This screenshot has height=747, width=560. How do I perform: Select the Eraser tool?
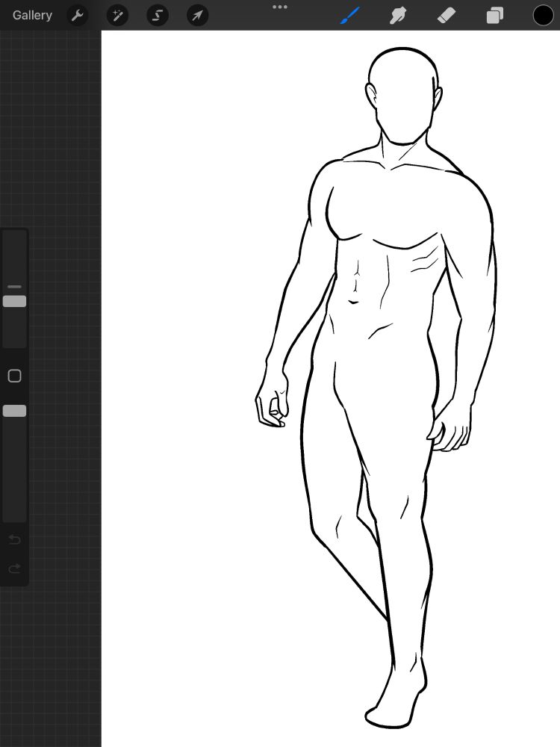[447, 16]
